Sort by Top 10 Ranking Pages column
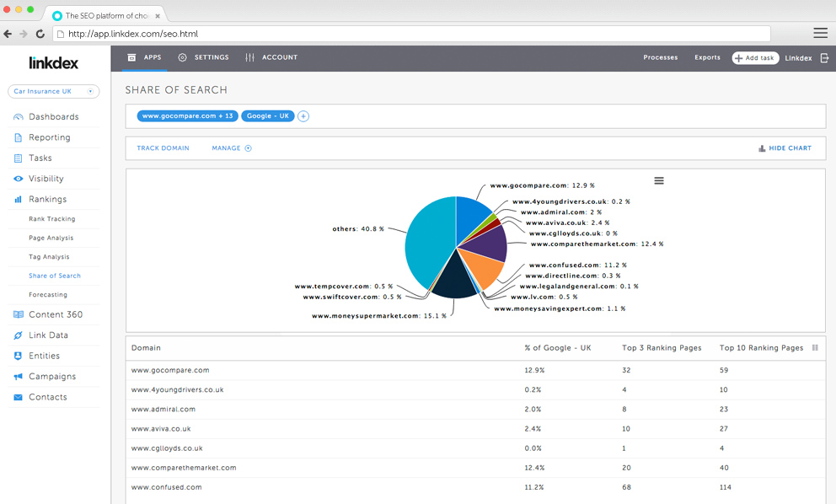 click(761, 348)
